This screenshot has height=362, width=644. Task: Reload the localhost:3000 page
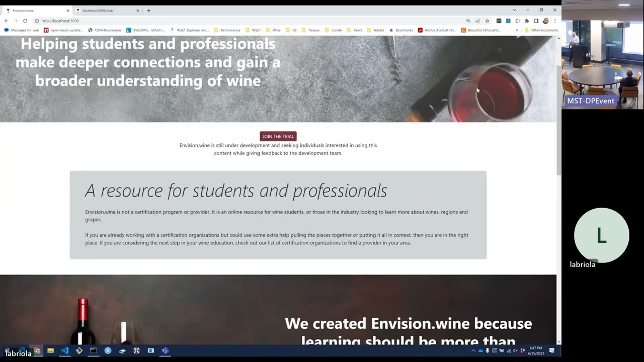[x=25, y=21]
